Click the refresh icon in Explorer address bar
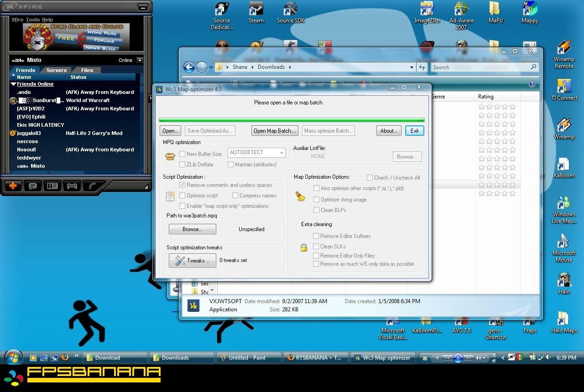This screenshot has height=392, width=584. click(422, 67)
